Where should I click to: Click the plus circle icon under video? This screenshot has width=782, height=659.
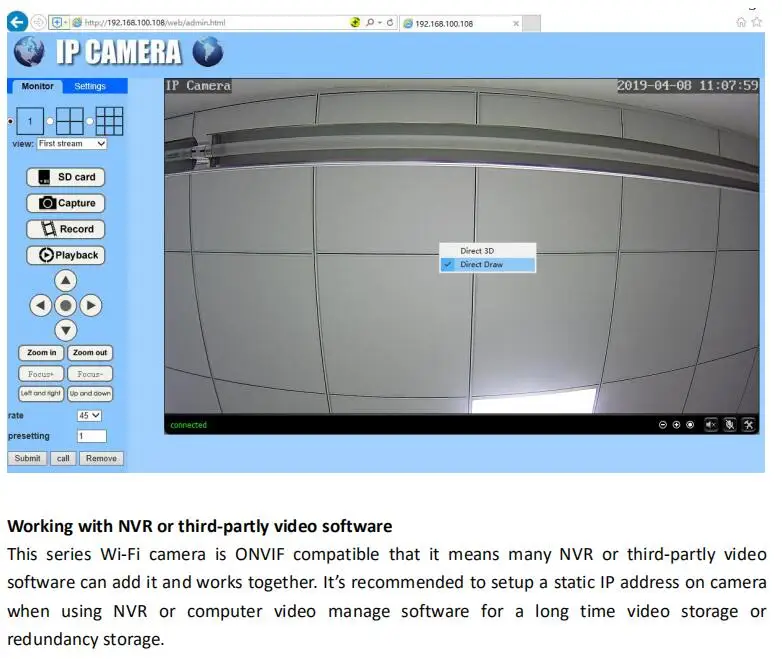(676, 425)
